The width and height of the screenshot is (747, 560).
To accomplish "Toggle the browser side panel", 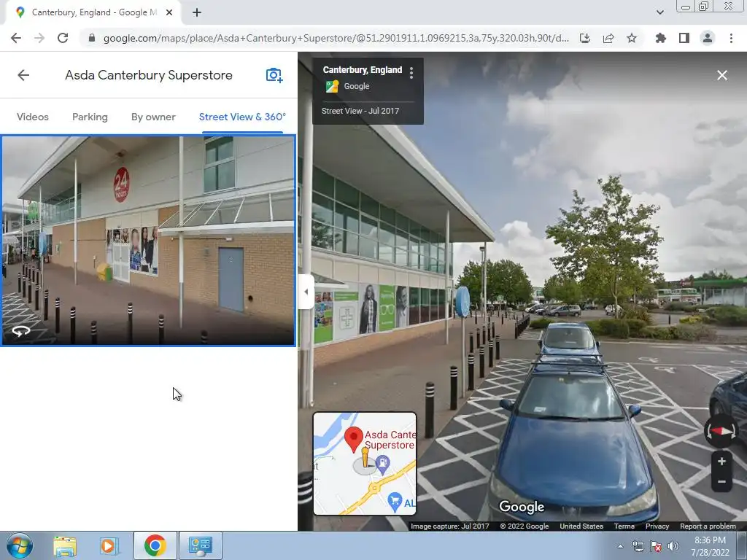I will pyautogui.click(x=684, y=38).
